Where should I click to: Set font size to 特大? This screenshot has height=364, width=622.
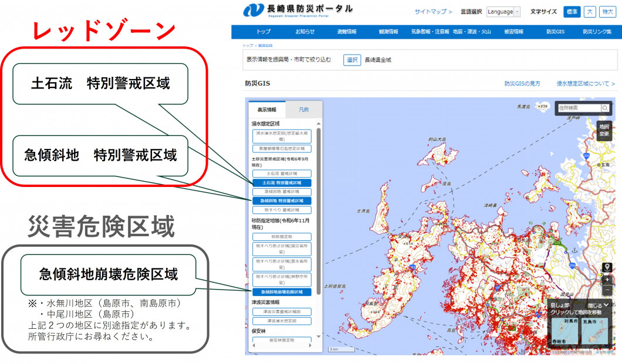(x=608, y=12)
